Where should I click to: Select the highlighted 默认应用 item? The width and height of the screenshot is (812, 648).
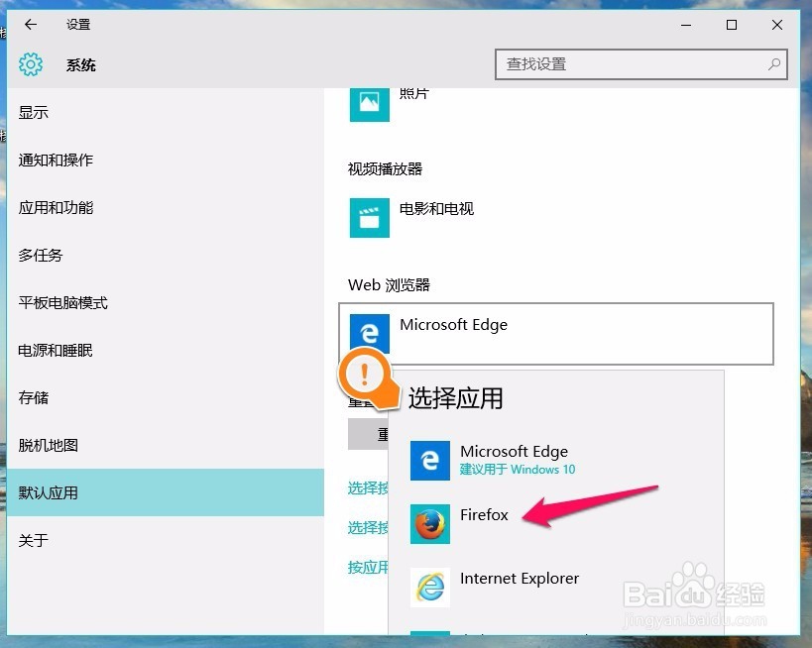[166, 492]
